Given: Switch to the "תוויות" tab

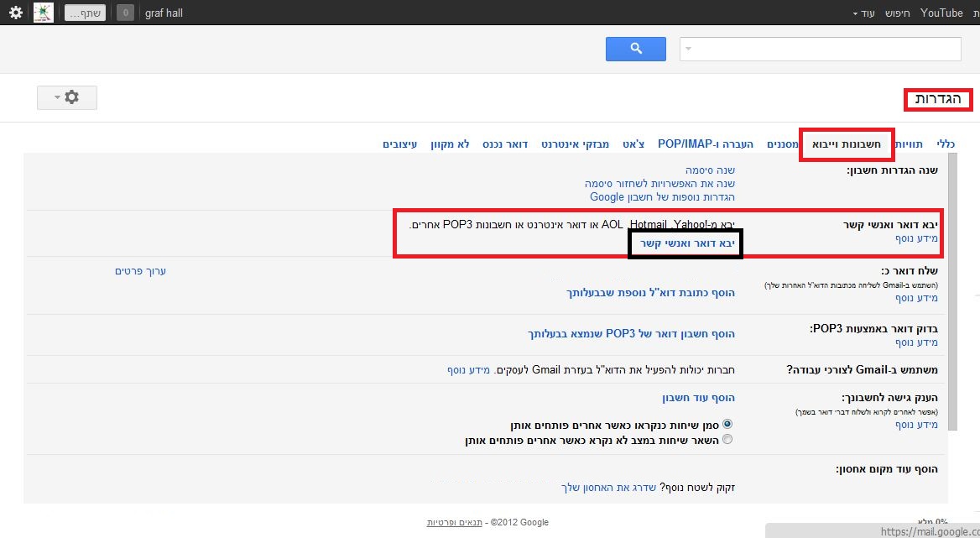Looking at the screenshot, I should [x=908, y=144].
